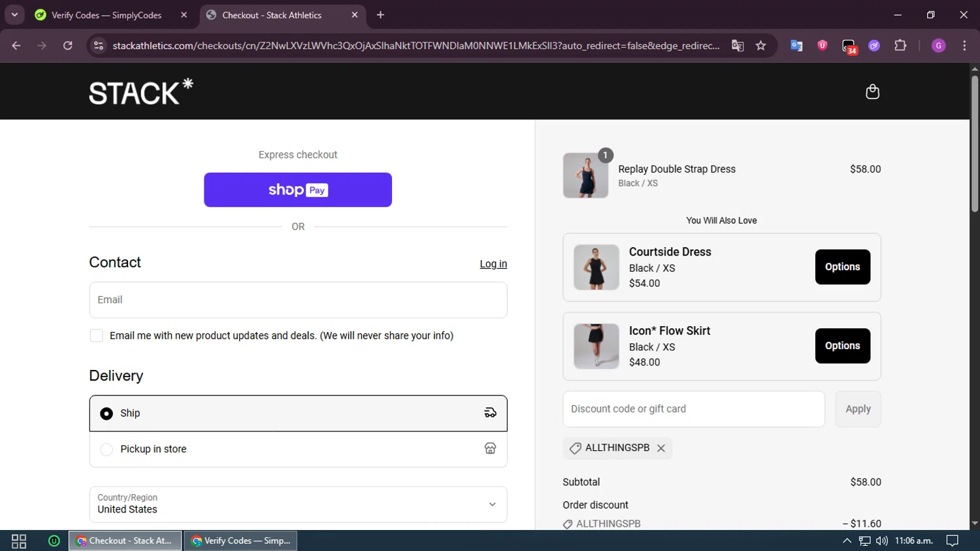Tick the email product updates checkbox

click(97, 335)
